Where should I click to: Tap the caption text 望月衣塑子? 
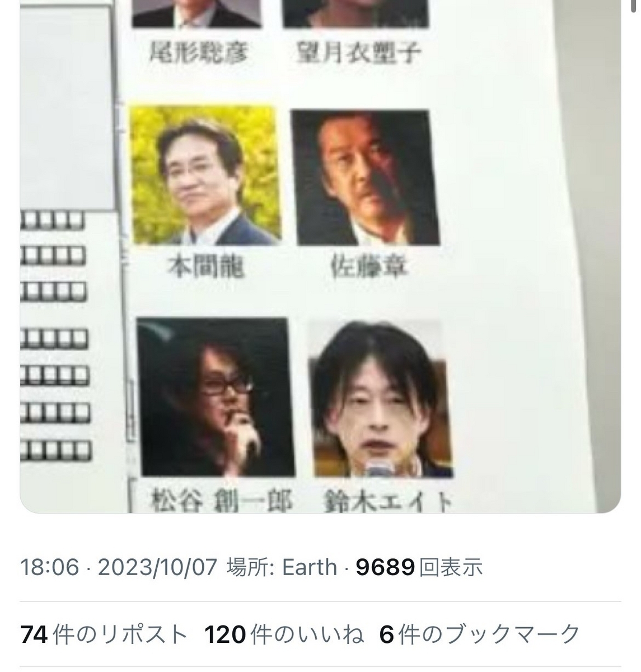pyautogui.click(x=358, y=54)
